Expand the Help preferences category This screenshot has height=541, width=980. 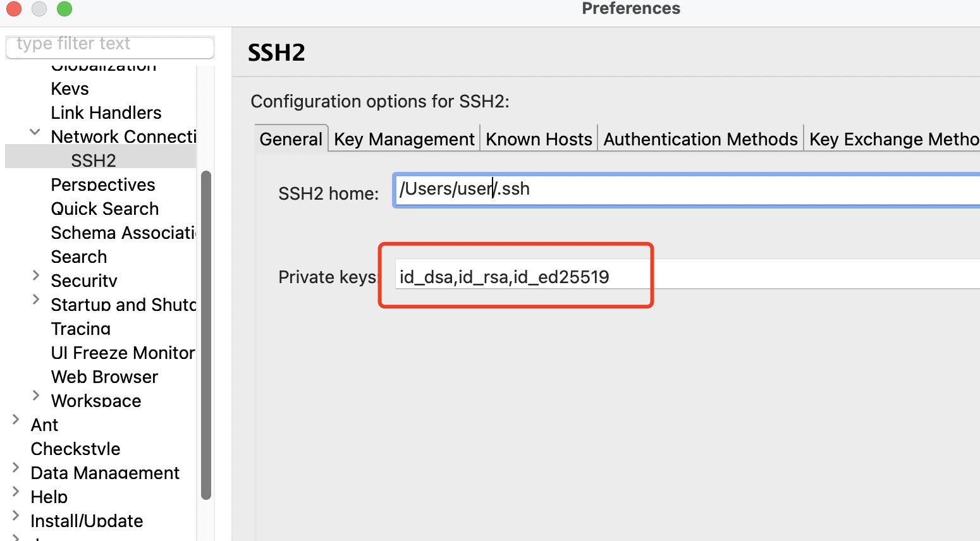click(16, 491)
